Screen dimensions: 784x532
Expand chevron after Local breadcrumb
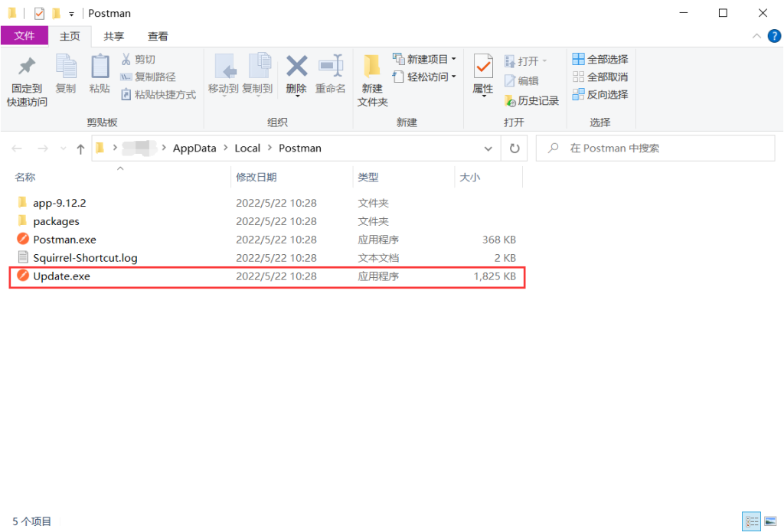(269, 148)
